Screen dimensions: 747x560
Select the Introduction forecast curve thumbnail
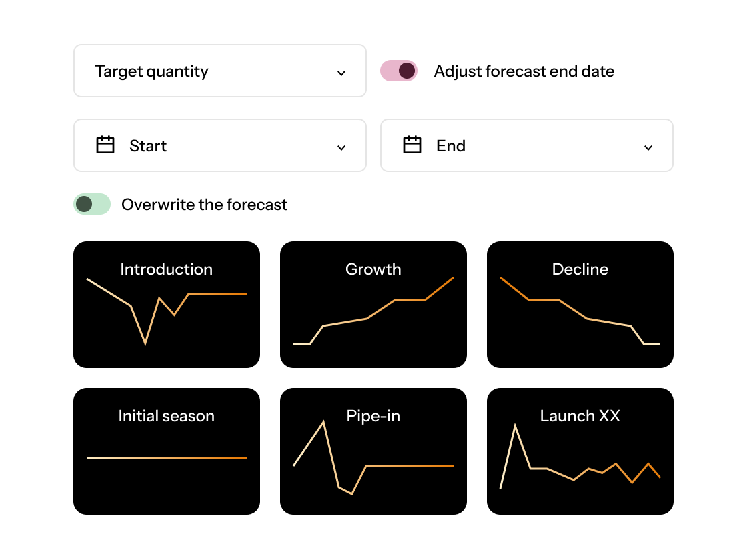pyautogui.click(x=166, y=304)
